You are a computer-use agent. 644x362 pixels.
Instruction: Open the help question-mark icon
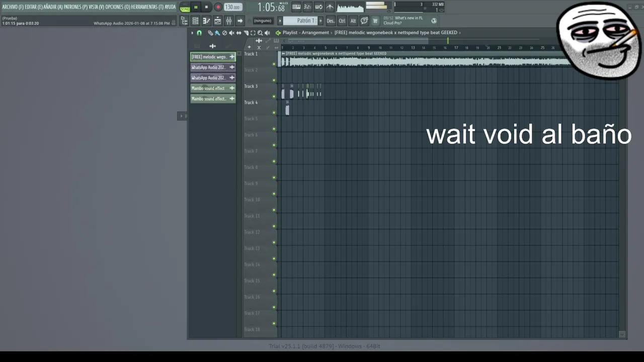point(364,21)
